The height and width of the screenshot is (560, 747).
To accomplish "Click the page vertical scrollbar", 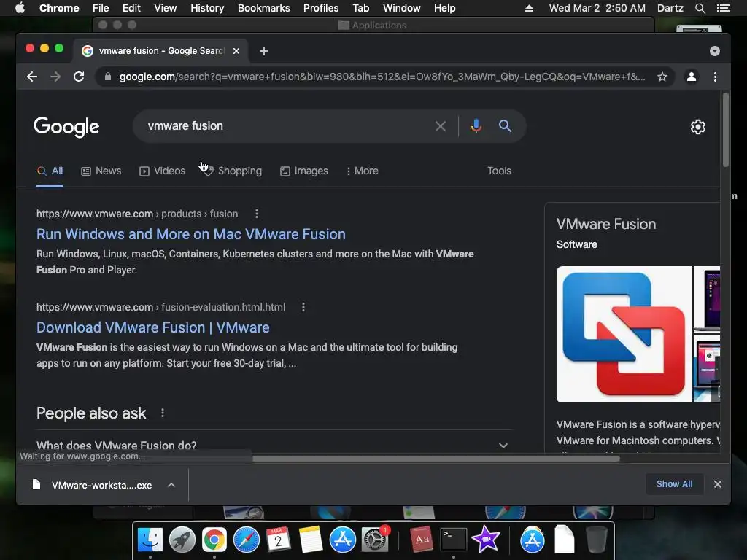I will tap(725, 130).
